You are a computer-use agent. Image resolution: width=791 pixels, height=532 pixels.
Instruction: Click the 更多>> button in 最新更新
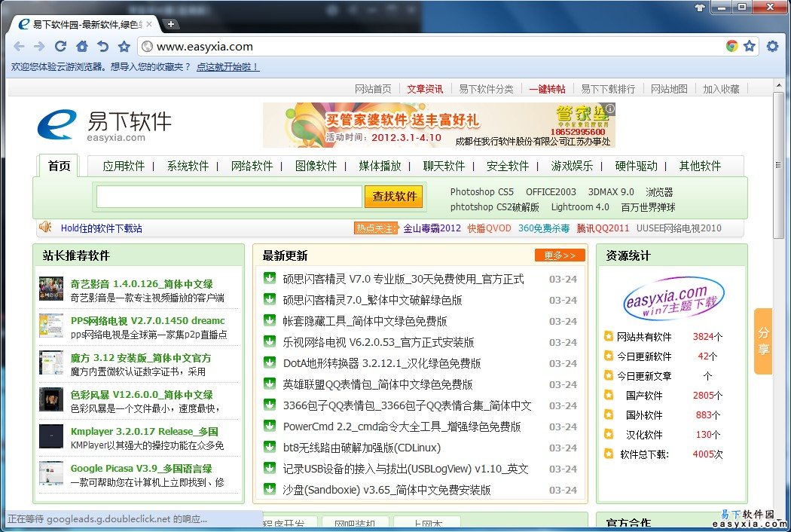[559, 255]
